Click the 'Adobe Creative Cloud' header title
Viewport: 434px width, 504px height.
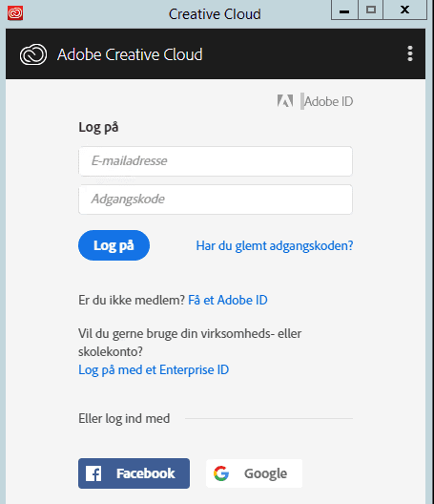[130, 54]
